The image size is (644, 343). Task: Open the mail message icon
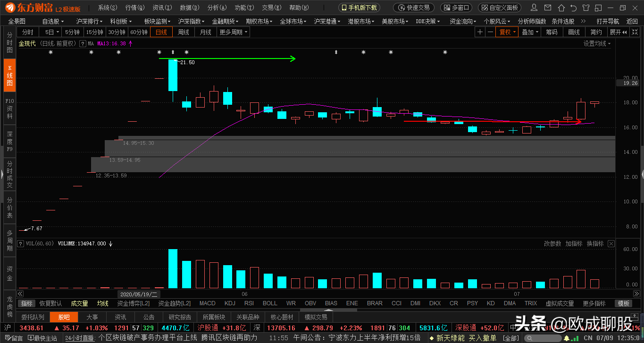(x=548, y=8)
